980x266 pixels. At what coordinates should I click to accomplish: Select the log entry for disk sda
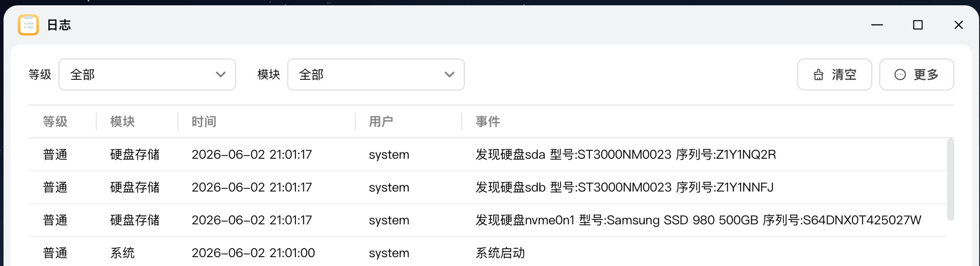pos(488,154)
